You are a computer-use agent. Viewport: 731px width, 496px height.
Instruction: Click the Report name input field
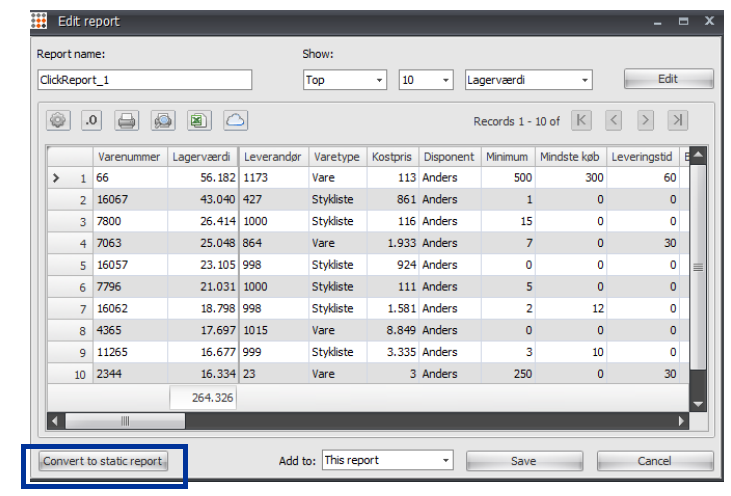point(145,80)
